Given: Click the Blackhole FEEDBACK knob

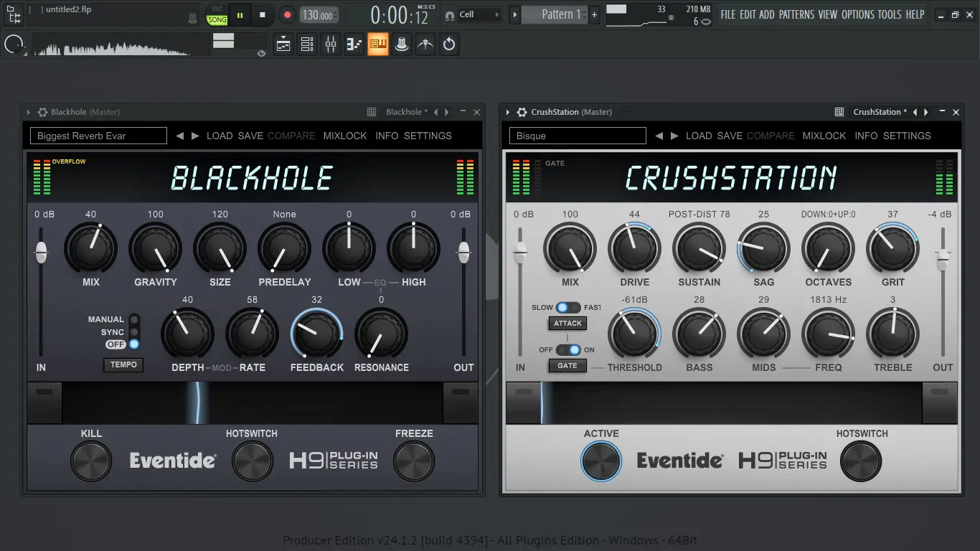Looking at the screenshot, I should 316,334.
